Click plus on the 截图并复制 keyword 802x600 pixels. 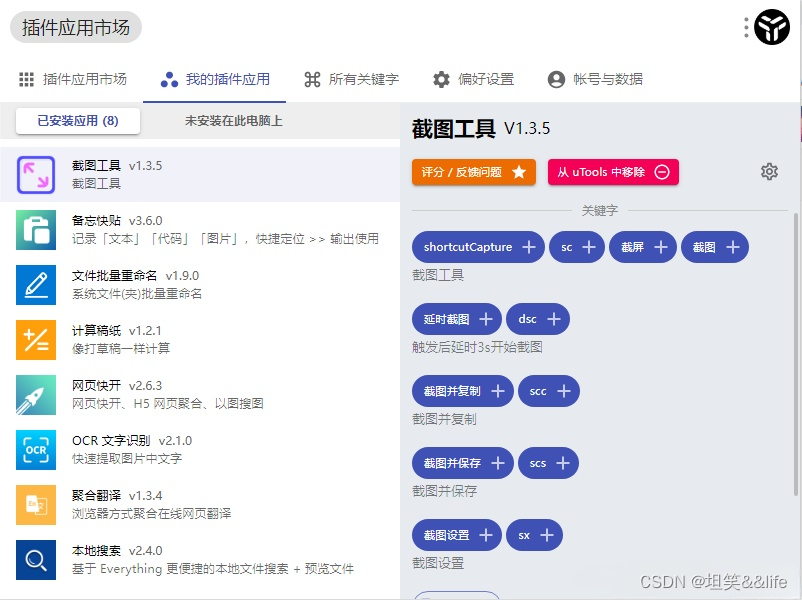click(498, 391)
